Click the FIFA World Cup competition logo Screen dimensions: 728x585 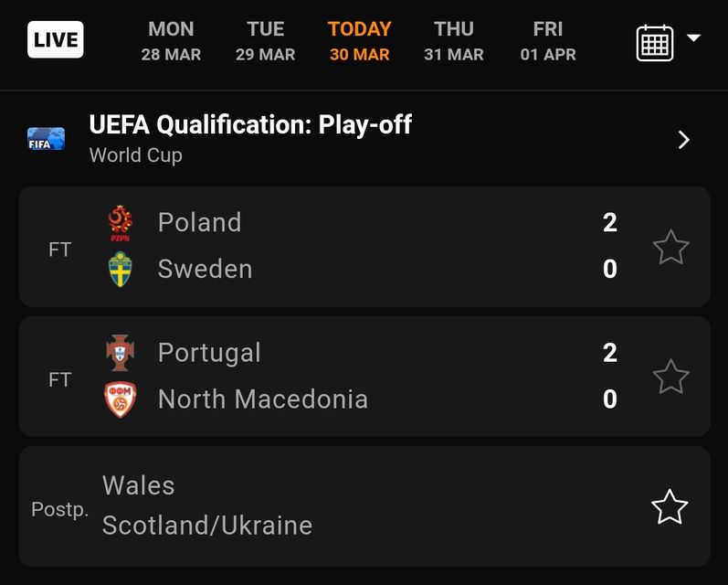pyautogui.click(x=46, y=139)
